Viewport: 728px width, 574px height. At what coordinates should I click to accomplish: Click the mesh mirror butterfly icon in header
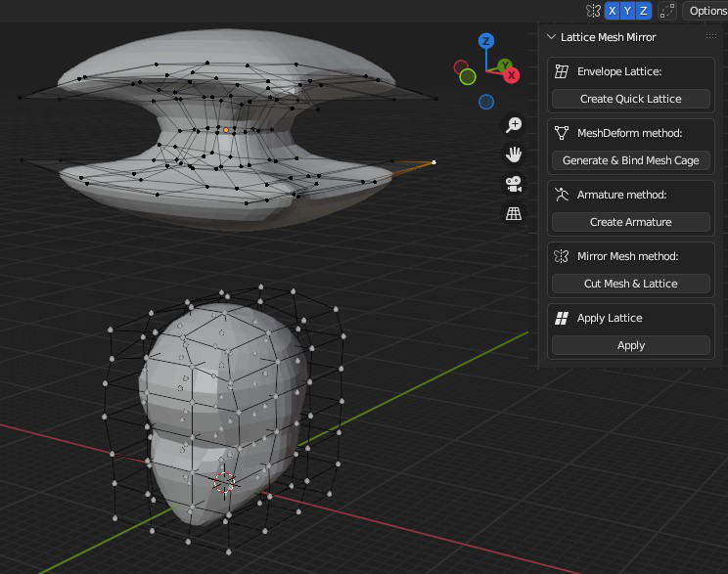coord(593,11)
